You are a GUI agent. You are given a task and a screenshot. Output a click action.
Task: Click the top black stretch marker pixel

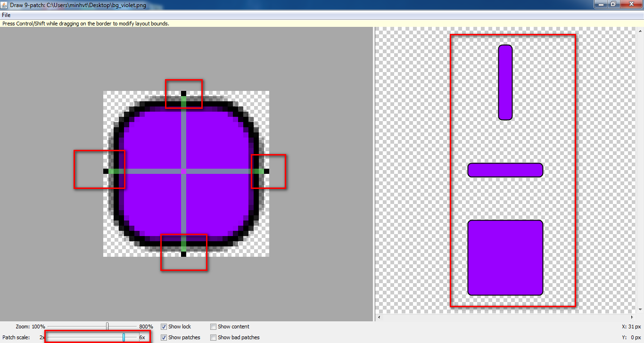[x=183, y=93]
